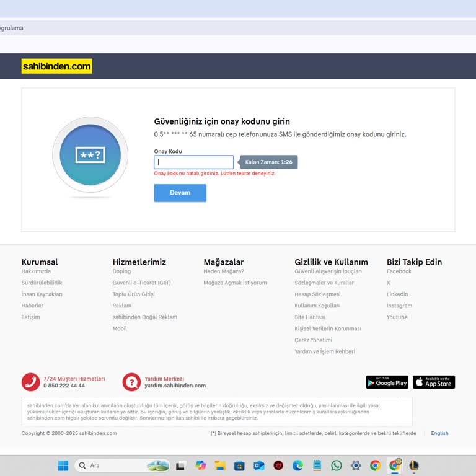This screenshot has width=476, height=476.
Task: Go to the Instagram link
Action: click(x=399, y=306)
